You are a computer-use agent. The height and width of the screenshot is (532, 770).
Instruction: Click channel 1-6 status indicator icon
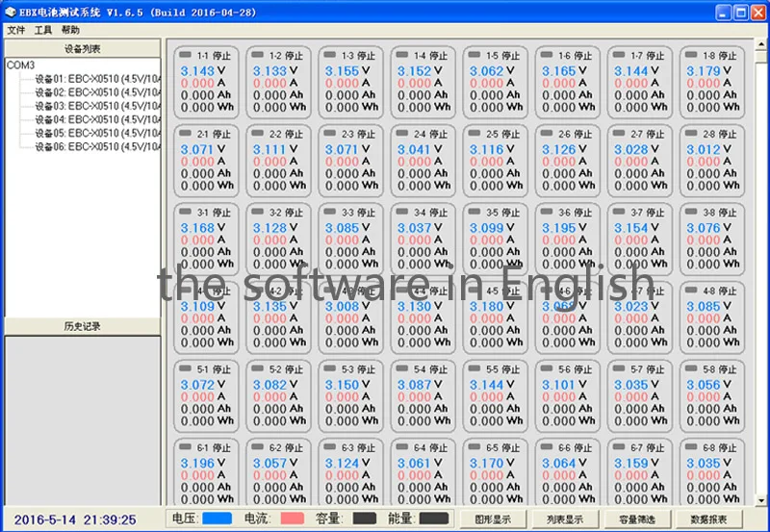click(x=547, y=55)
